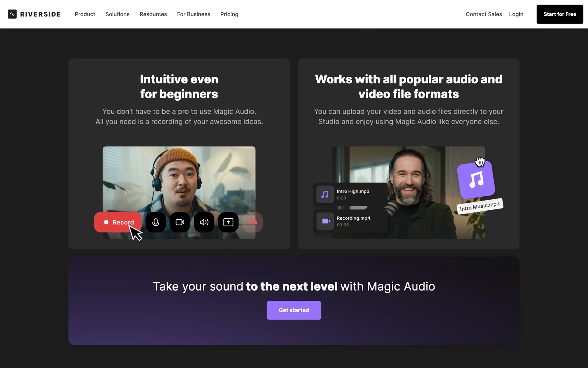Click the video icon beside Recording.mp4
The image size is (588, 368).
coord(325,221)
